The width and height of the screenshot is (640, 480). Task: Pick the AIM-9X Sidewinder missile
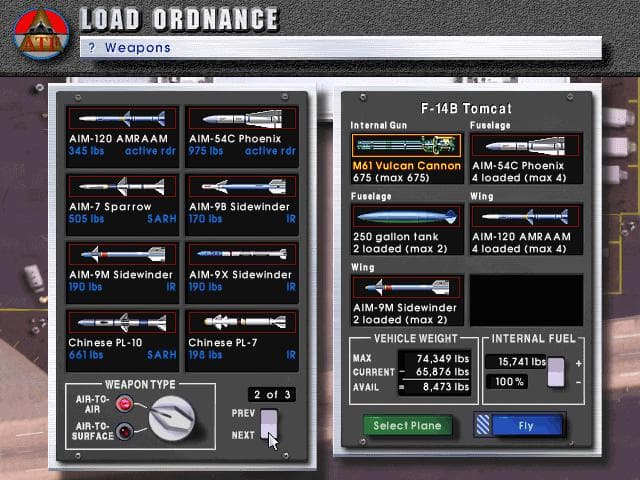242,272
